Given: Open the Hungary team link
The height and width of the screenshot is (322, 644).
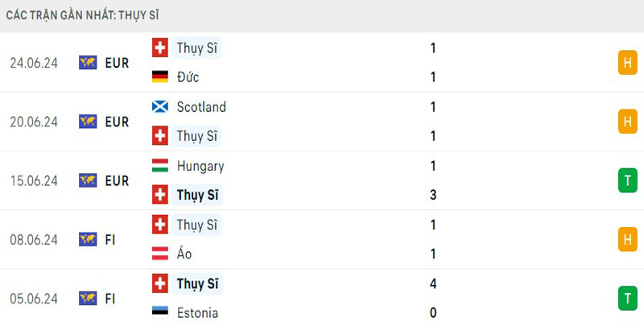Looking at the screenshot, I should tap(200, 166).
